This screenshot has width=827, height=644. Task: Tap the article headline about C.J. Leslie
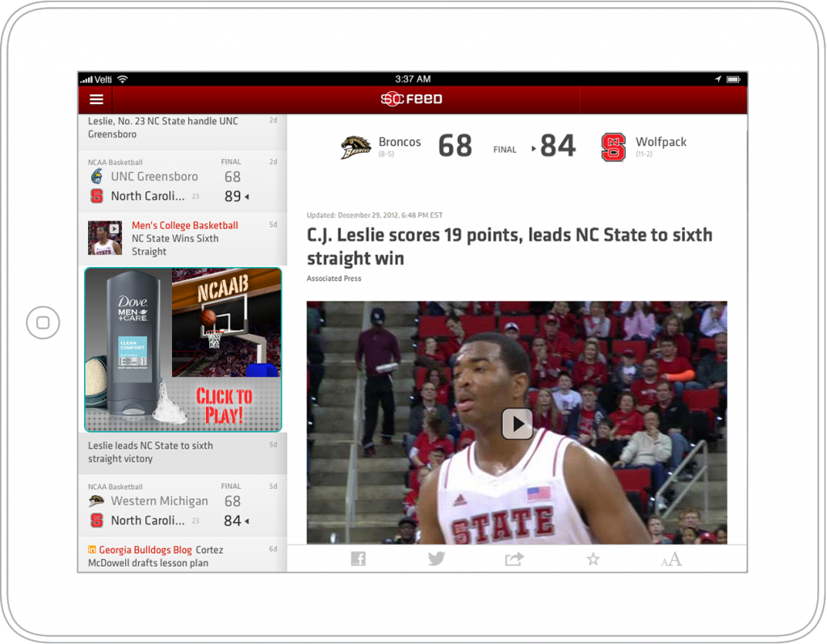pyautogui.click(x=510, y=246)
